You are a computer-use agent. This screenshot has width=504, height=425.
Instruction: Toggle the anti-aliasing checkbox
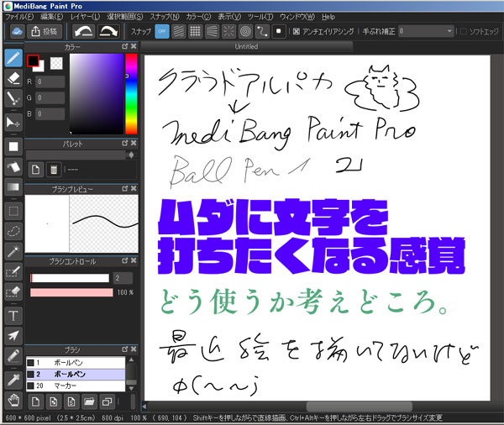297,32
